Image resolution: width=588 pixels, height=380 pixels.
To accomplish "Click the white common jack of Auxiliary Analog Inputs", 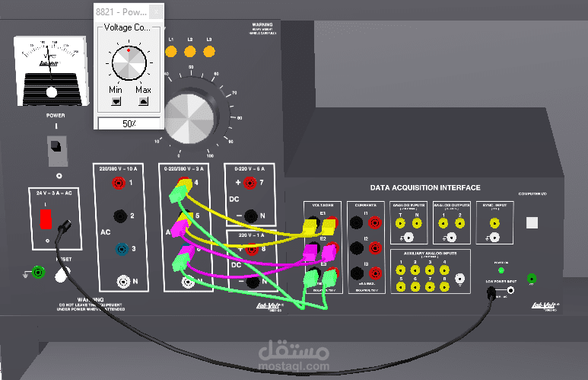I will coord(459,279).
